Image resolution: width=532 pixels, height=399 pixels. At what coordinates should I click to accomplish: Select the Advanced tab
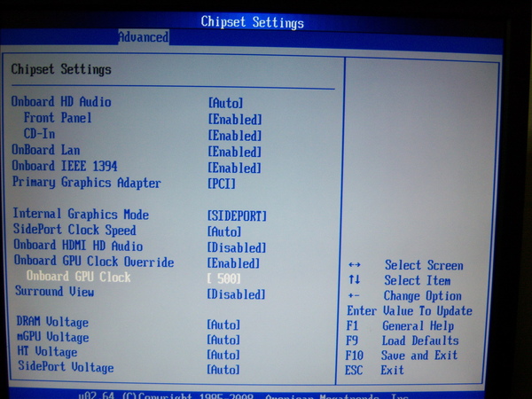pos(144,37)
